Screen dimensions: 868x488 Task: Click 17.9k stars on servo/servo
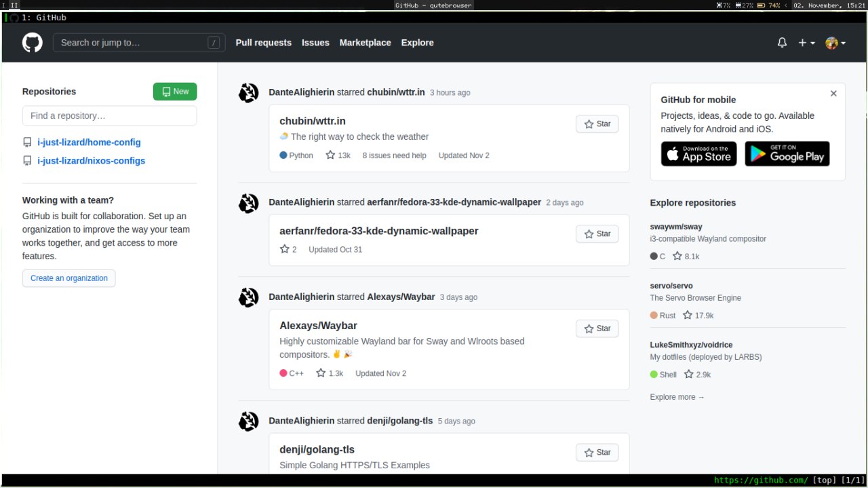[x=698, y=316]
